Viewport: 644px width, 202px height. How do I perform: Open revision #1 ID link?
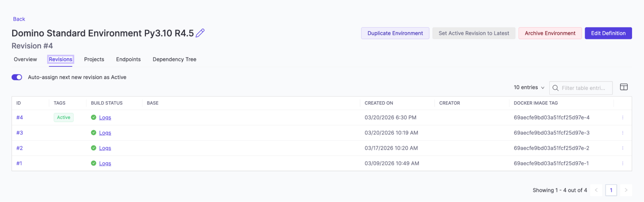click(x=19, y=163)
